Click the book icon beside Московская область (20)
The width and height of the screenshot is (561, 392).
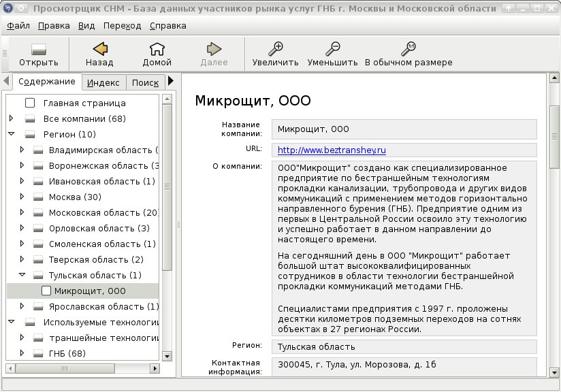tap(38, 213)
